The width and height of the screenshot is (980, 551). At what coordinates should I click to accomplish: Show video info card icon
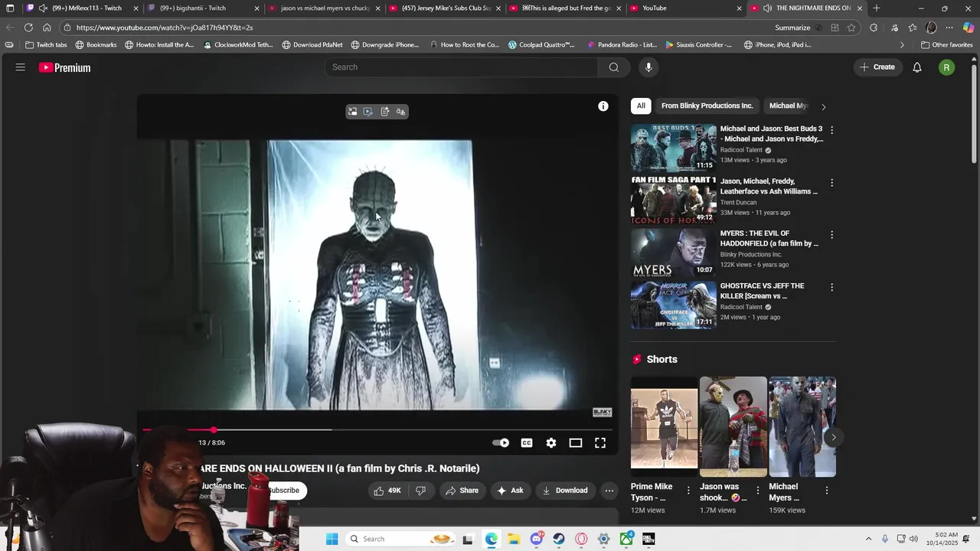point(603,106)
